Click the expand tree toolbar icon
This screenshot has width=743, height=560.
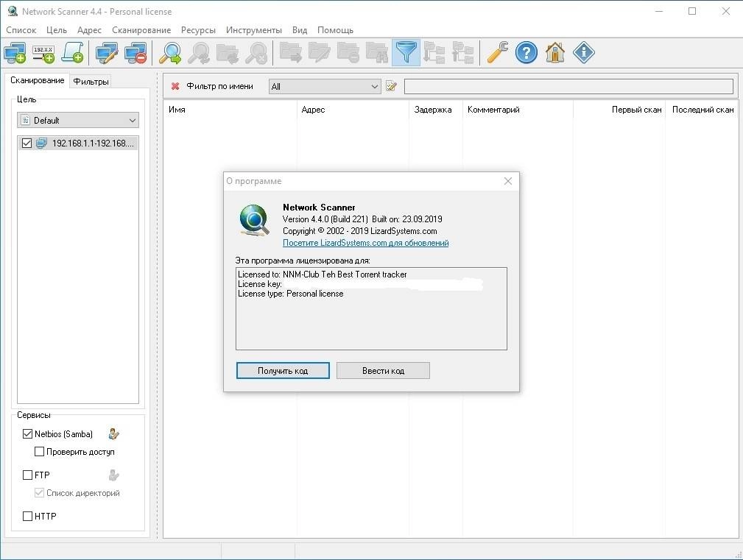point(434,52)
